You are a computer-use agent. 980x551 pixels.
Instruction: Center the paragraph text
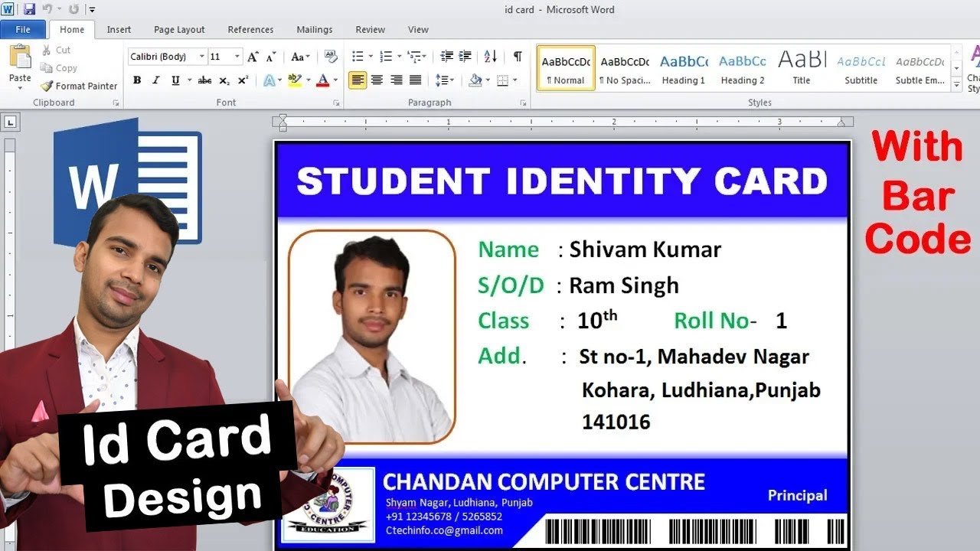point(377,80)
